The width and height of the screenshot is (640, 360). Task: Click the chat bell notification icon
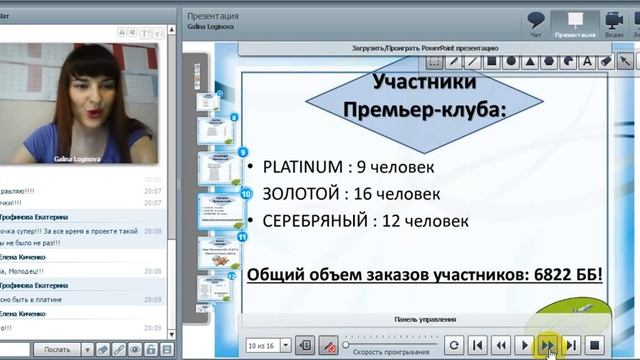[x=122, y=32]
